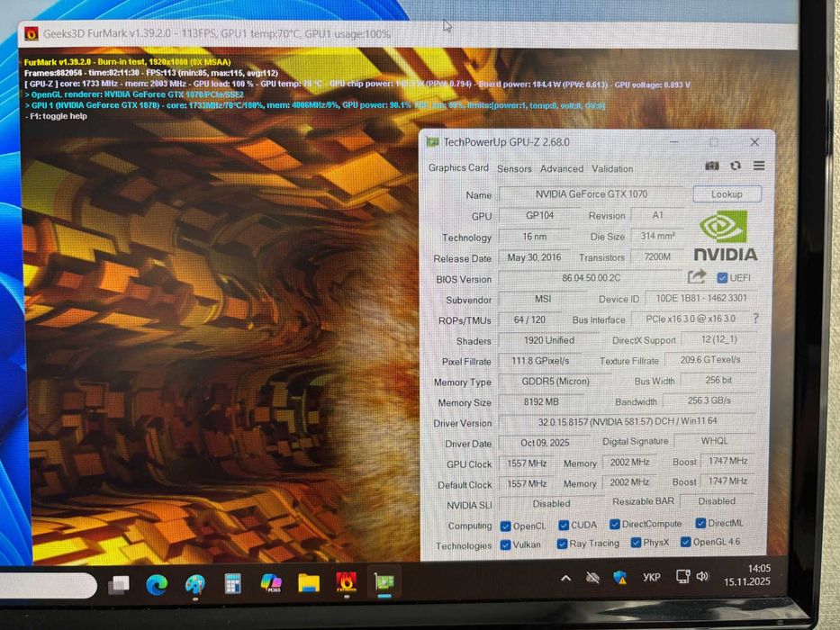The width and height of the screenshot is (840, 630).
Task: Click Memory Type value GDDR5 (Micron)
Action: click(555, 382)
